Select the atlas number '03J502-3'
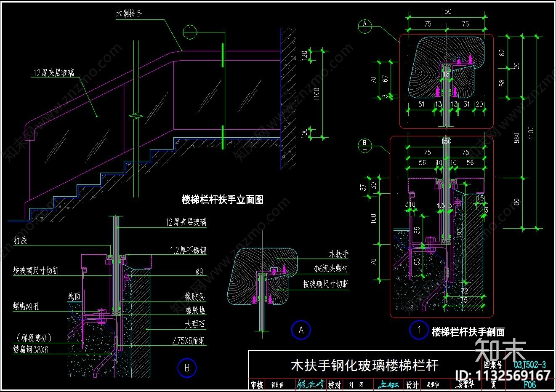The width and height of the screenshot is (556, 392). 529,364
